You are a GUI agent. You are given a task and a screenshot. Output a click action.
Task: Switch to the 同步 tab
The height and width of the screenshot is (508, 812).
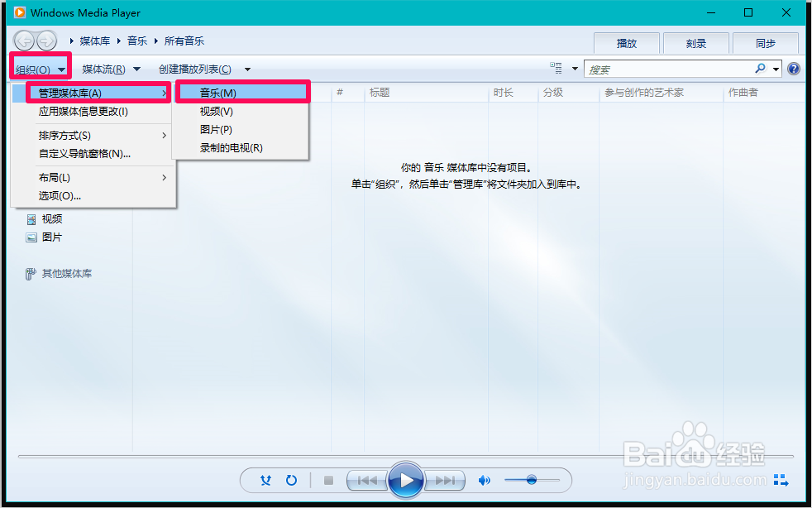pyautogui.click(x=766, y=44)
